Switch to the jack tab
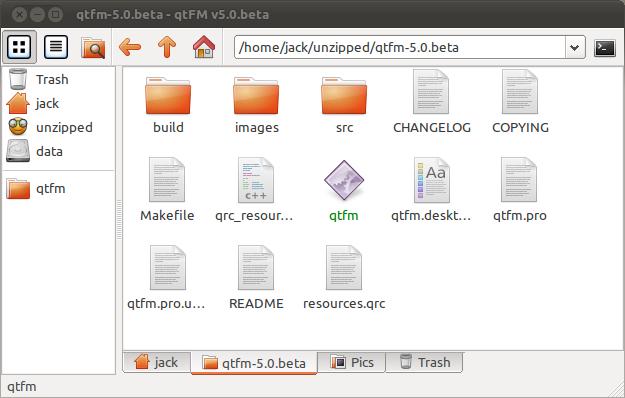 click(x=157, y=362)
